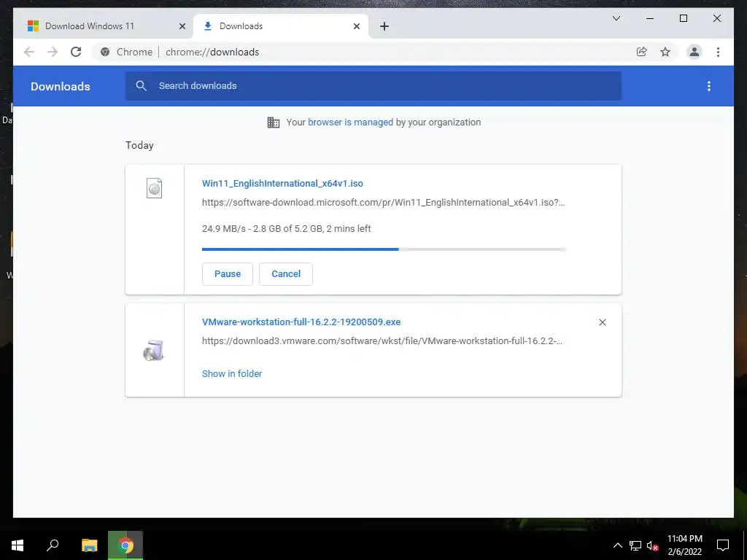Click the browser back arrow

pos(29,52)
